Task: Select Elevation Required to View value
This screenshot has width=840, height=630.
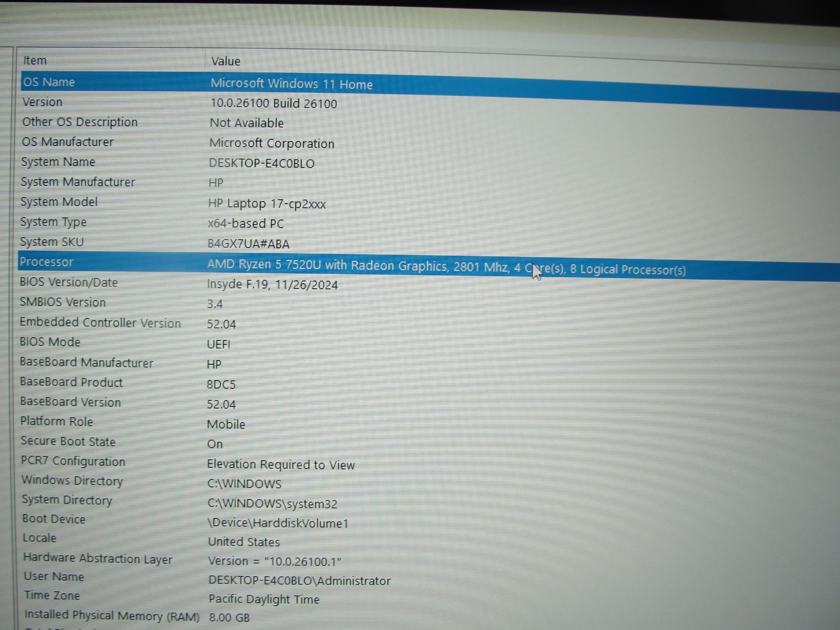Action: click(x=281, y=465)
